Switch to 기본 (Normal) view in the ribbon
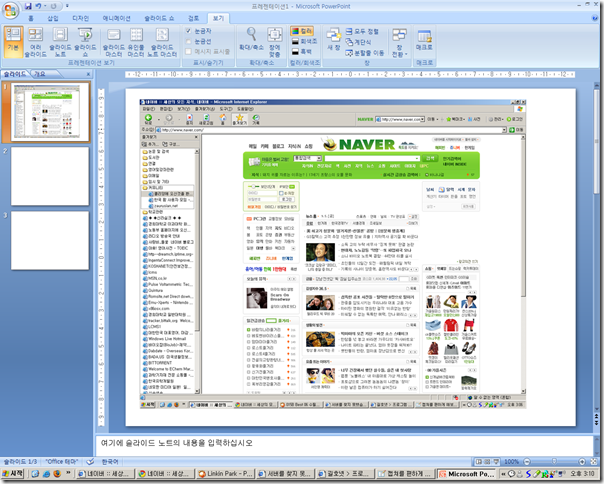The height and width of the screenshot is (484, 604). click(x=13, y=42)
